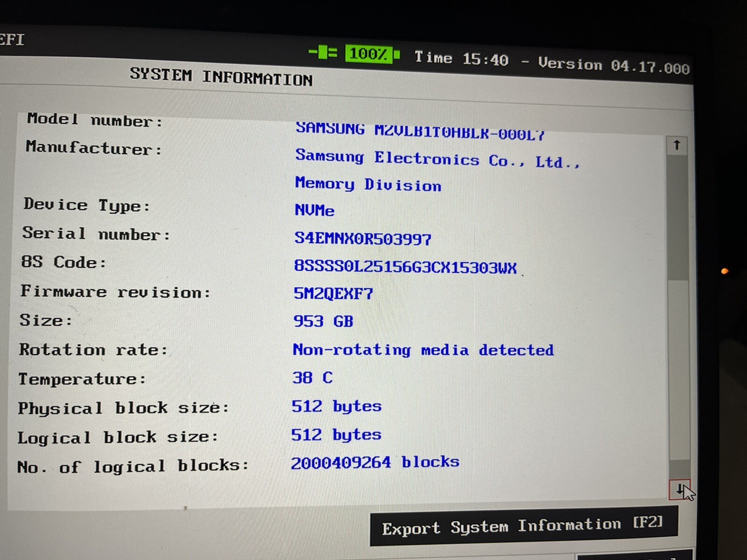Select 8S code 8SSSS0L25156G3CX15303WX
The image size is (747, 560).
pos(405,267)
